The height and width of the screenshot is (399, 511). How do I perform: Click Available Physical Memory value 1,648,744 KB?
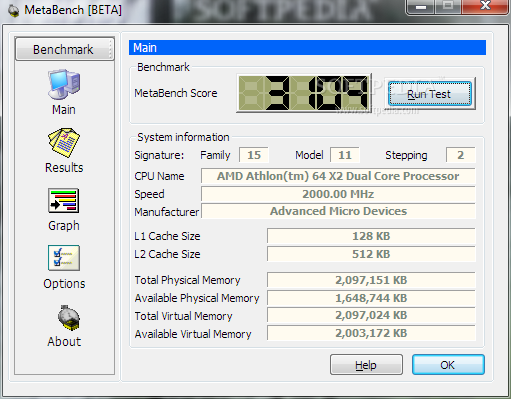point(371,298)
